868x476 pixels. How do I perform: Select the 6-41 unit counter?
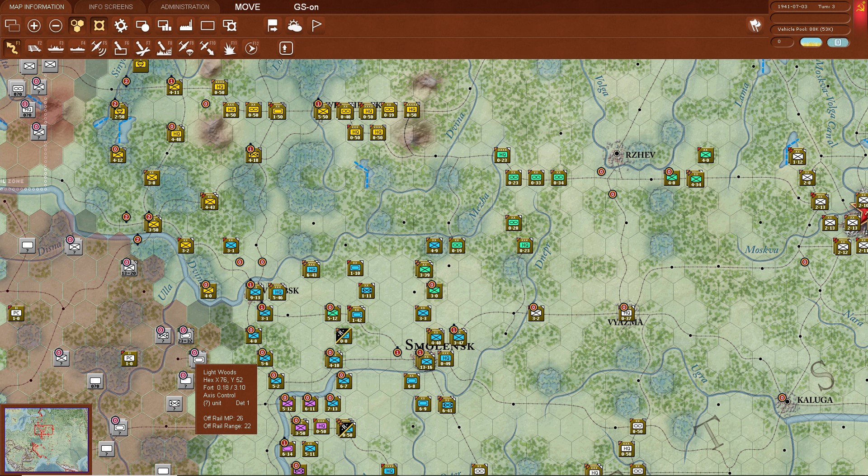[x=447, y=405]
